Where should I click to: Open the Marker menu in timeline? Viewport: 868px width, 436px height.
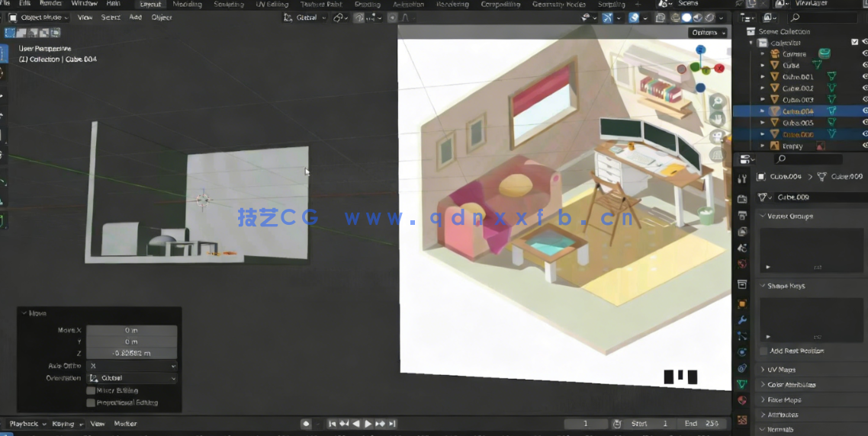126,424
